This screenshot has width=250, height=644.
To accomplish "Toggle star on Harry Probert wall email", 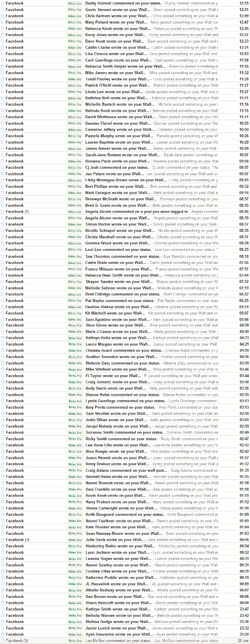I will tap(3, 502).
